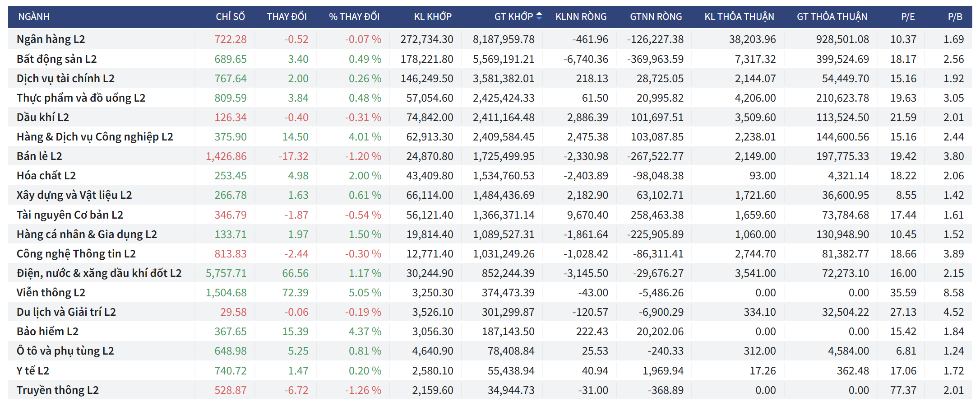The height and width of the screenshot is (407, 980).
Task: Sort table by P/E column
Action: point(908,17)
